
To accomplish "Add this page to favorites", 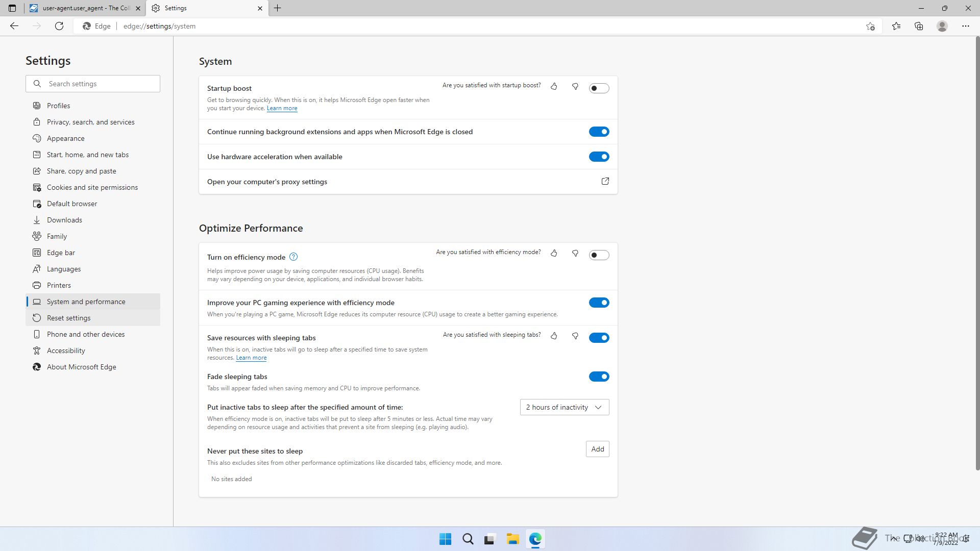I will [x=870, y=26].
